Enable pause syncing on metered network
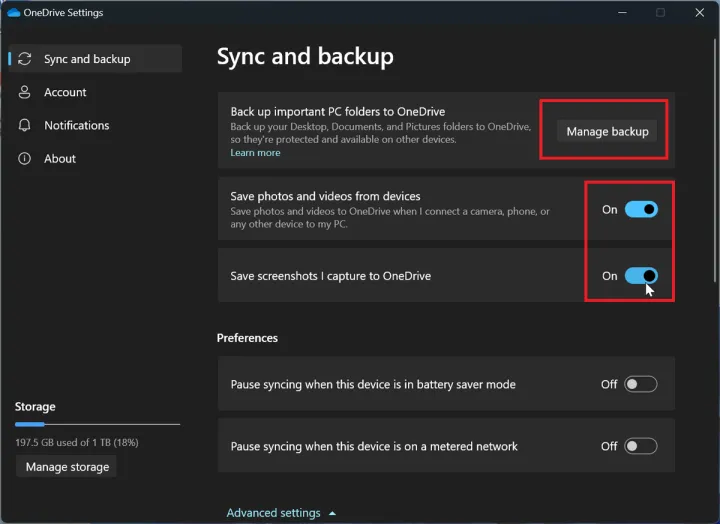720x524 pixels. 641,446
